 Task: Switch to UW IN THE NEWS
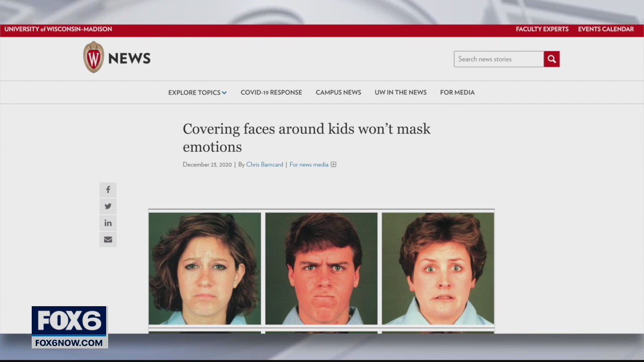400,92
